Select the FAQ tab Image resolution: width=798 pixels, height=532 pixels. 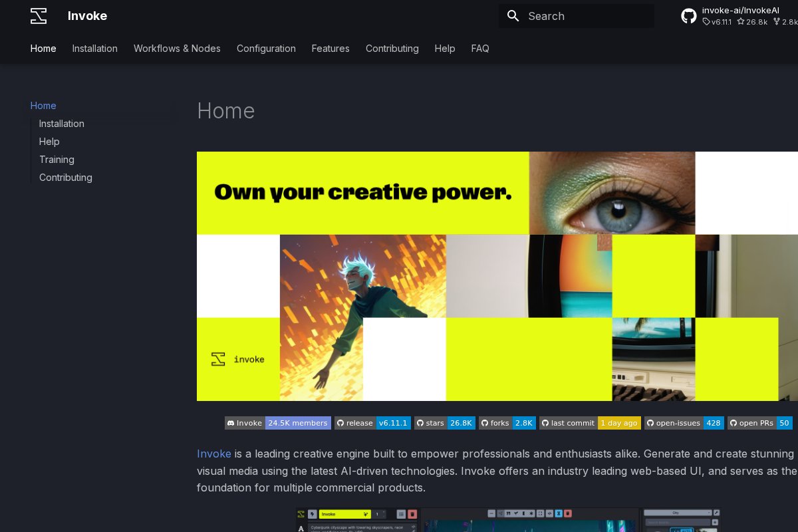[480, 49]
